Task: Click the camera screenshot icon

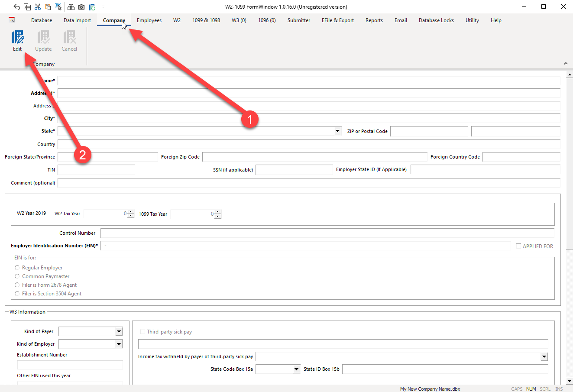Action: tap(81, 7)
